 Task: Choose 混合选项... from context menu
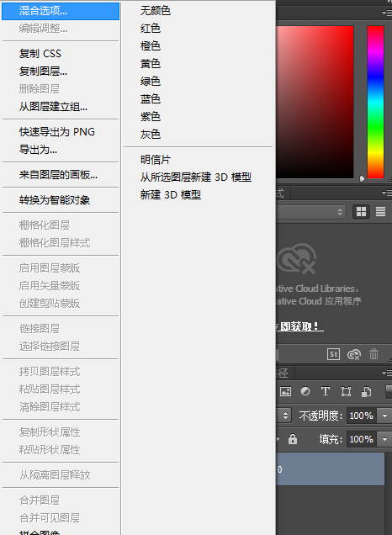point(61,11)
